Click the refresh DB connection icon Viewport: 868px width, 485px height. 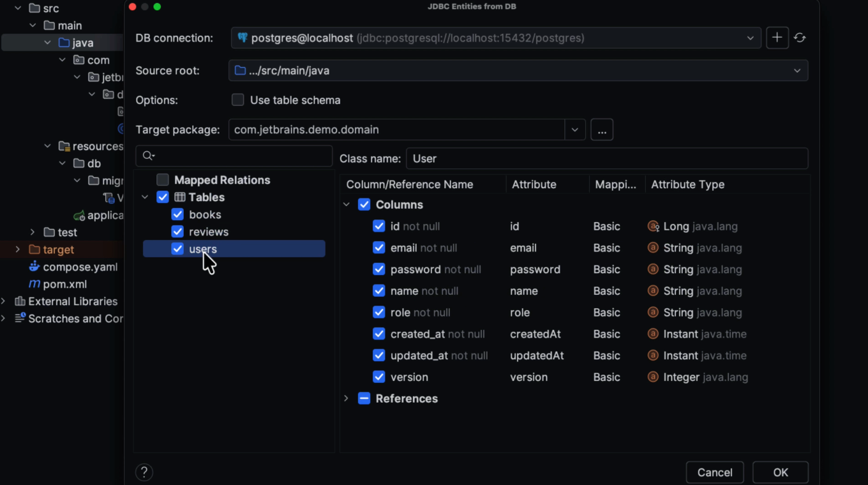(800, 38)
